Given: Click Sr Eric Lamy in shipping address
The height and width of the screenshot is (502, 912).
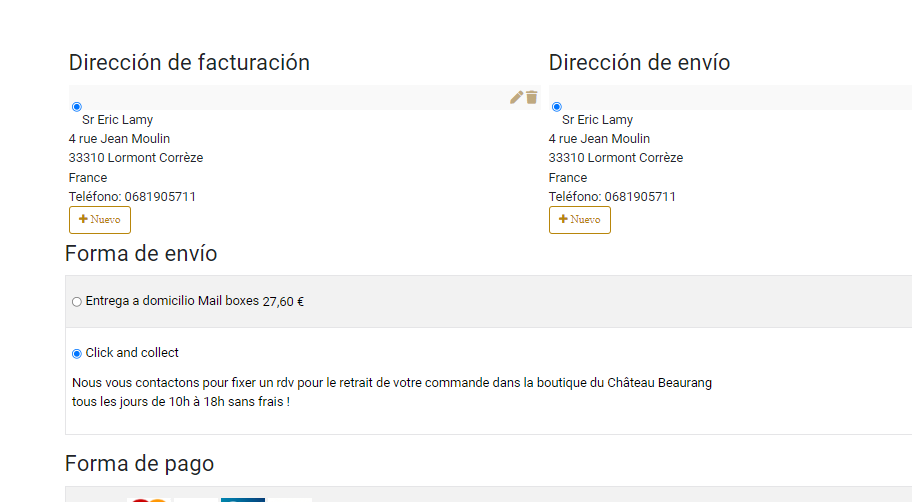Looking at the screenshot, I should coord(597,120).
